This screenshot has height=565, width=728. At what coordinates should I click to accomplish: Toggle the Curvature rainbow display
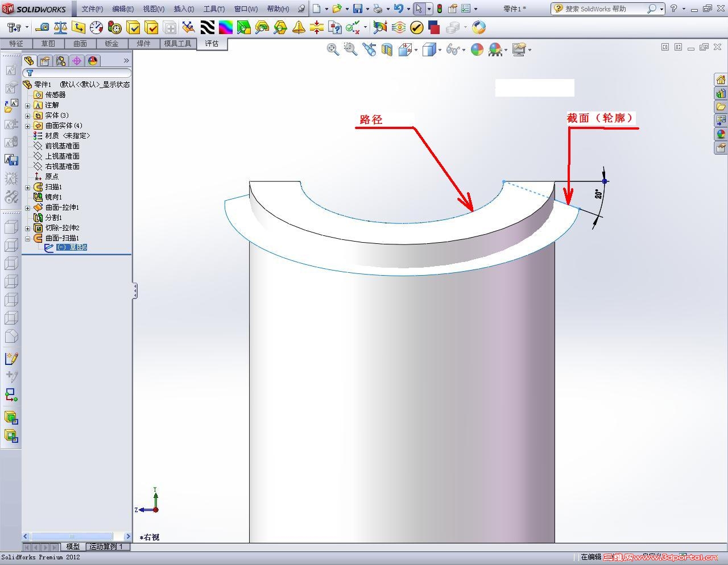[225, 27]
